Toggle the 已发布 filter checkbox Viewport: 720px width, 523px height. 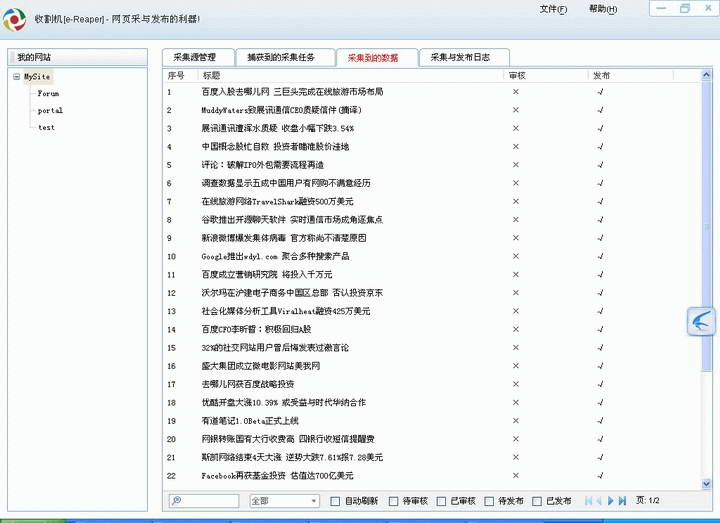coord(537,501)
